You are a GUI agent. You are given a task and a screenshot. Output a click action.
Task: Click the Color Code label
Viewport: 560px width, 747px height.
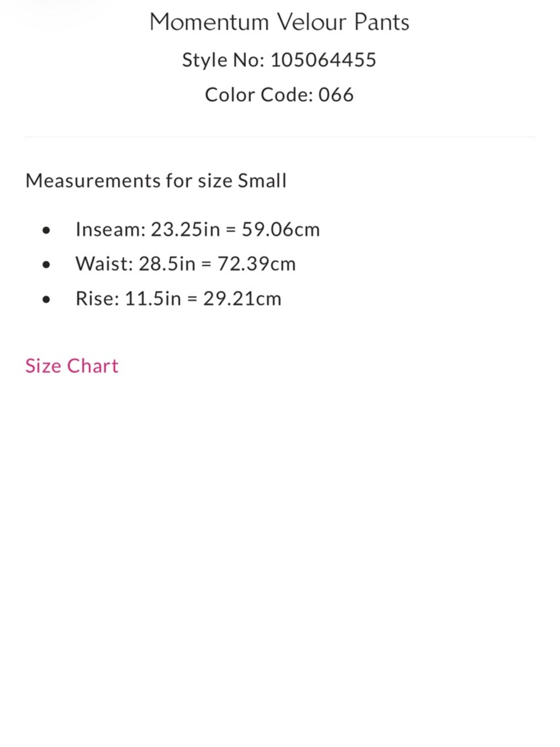coord(259,95)
